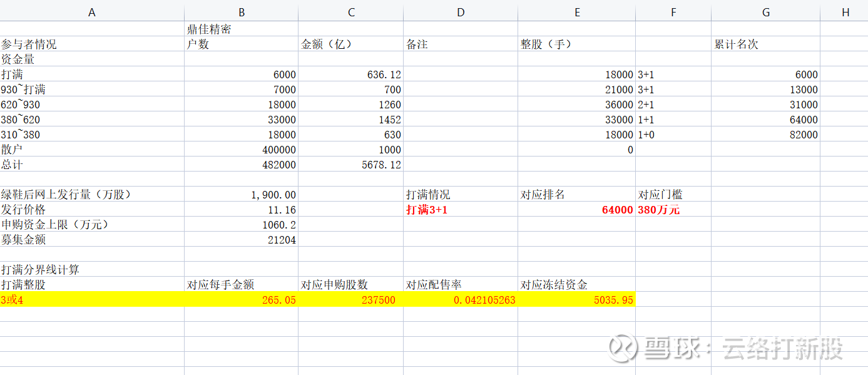Click the highlighted 237500 cell
Image resolution: width=868 pixels, height=375 pixels.
pos(351,299)
